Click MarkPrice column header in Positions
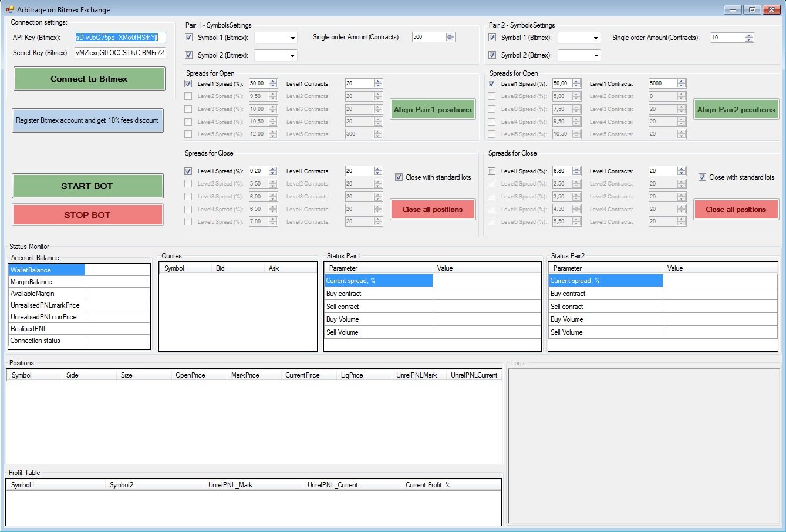Screen dimensions: 786x532 [253, 375]
